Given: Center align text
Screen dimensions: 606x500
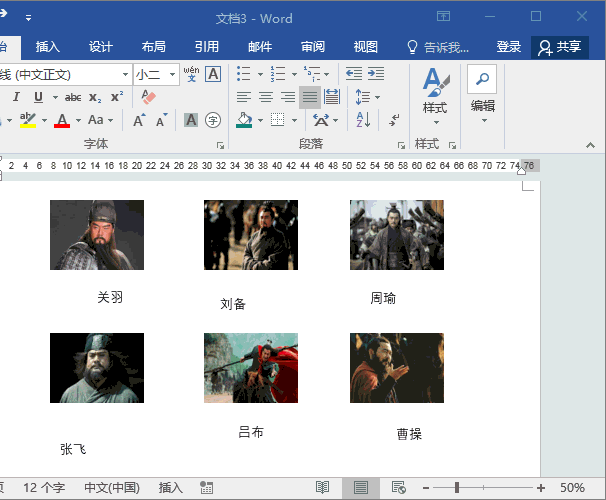Looking at the screenshot, I should click(266, 97).
